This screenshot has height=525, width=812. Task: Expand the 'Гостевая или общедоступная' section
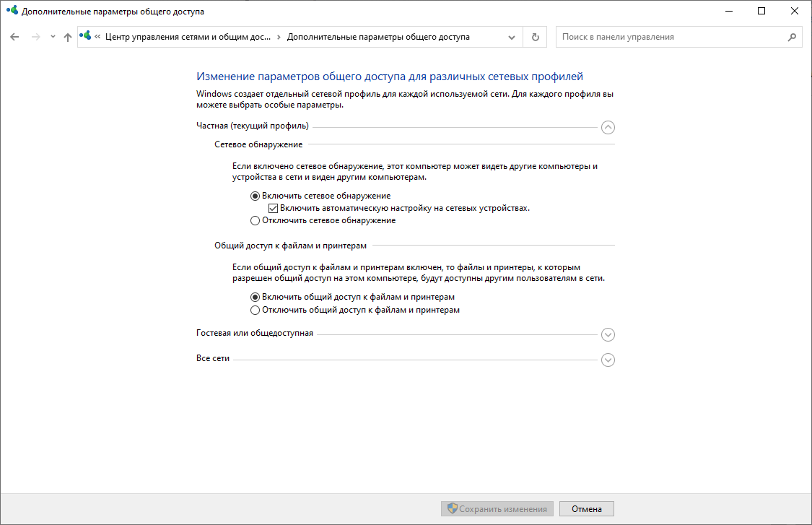[608, 334]
